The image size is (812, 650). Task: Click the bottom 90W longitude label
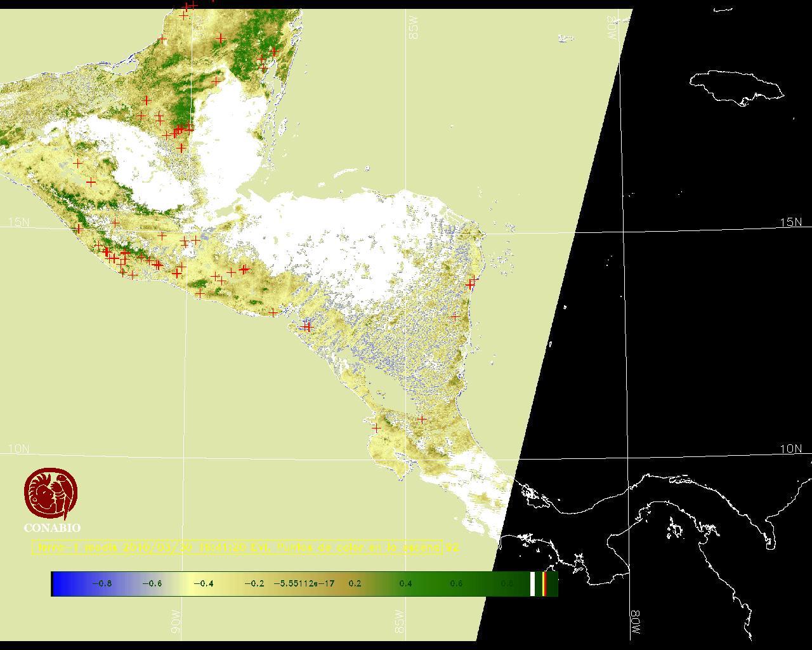pyautogui.click(x=176, y=621)
